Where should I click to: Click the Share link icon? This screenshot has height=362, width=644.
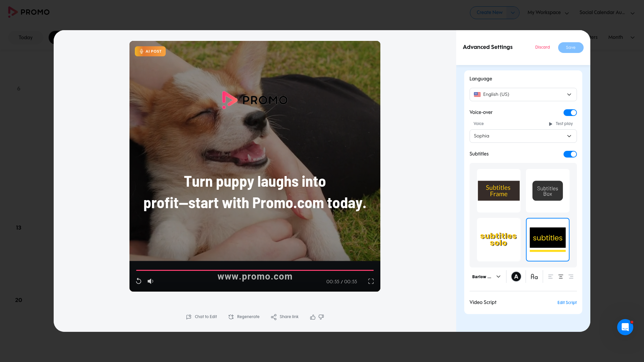pyautogui.click(x=274, y=317)
